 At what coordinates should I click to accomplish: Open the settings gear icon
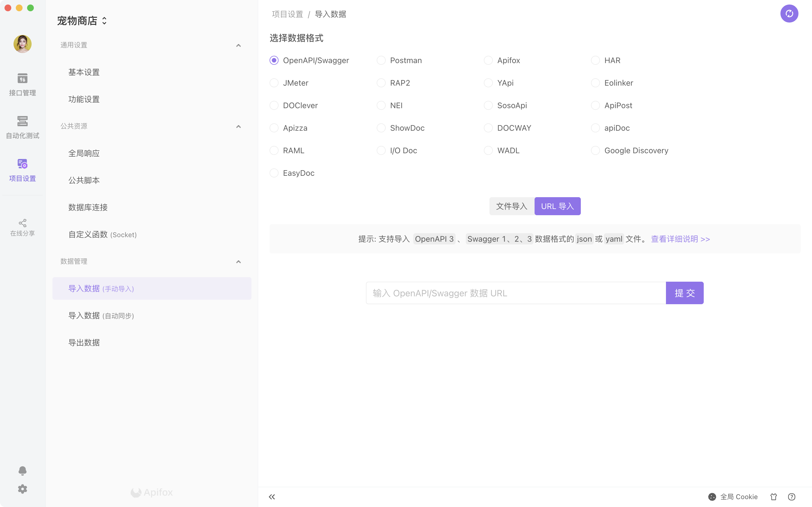[x=23, y=489]
